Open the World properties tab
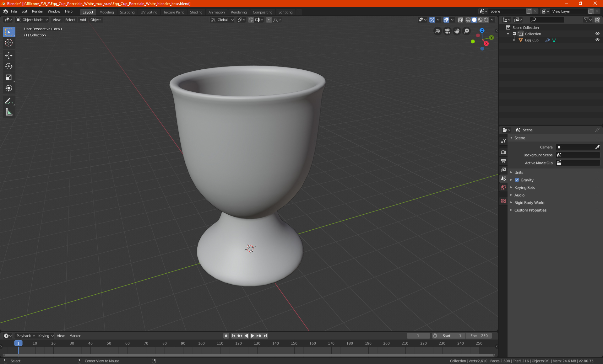The image size is (603, 364). click(x=503, y=187)
